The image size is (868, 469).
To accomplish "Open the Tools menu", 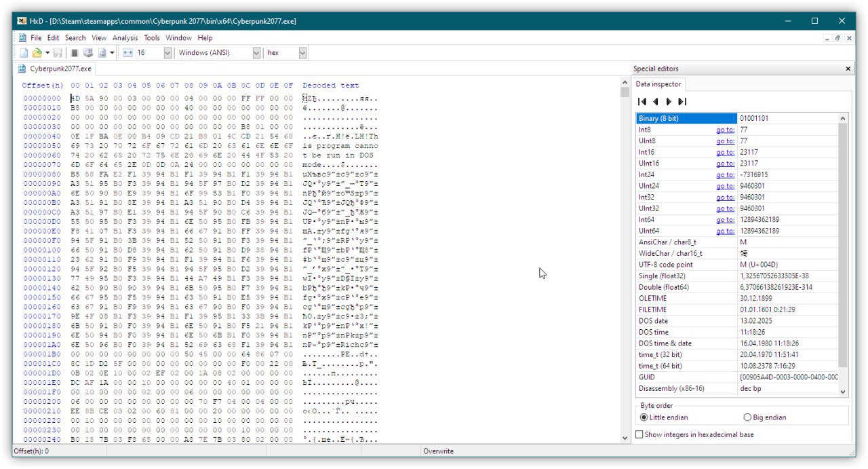I will tap(152, 38).
